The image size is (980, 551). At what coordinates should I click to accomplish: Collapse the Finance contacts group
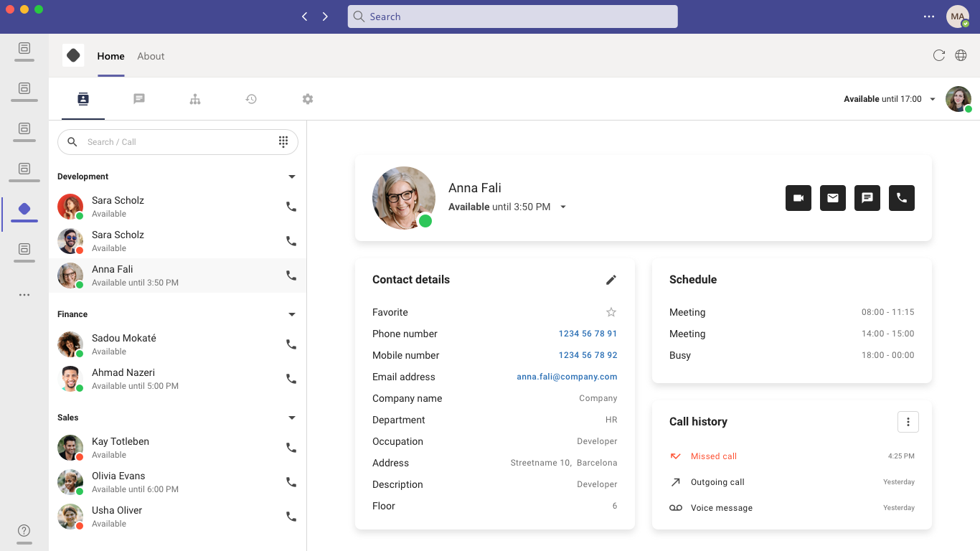(292, 314)
